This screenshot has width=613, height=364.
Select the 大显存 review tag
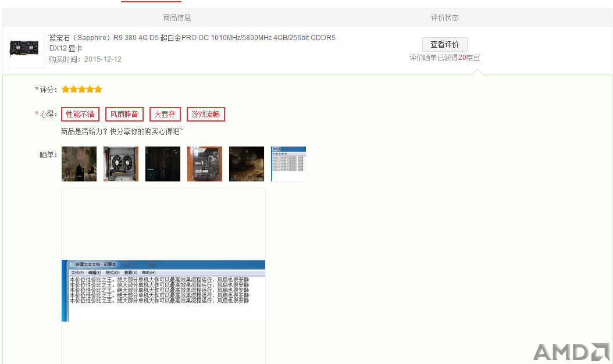tap(165, 114)
